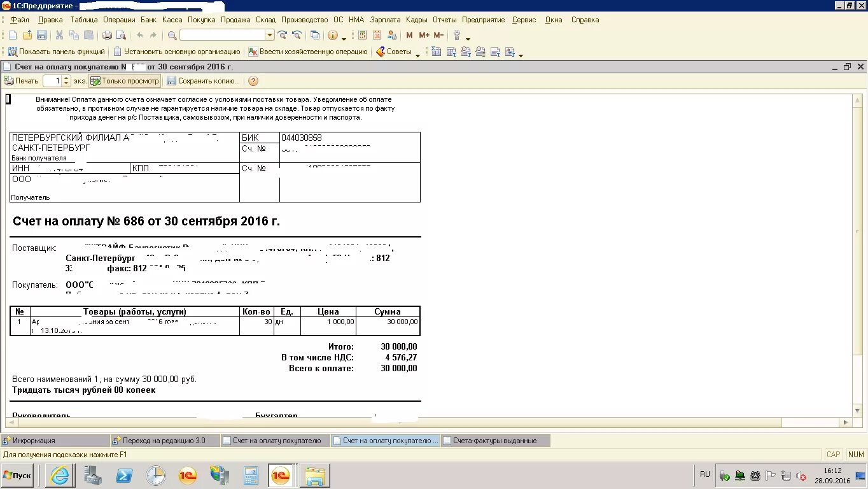Print using the main toolbar printer icon
Screen dimensions: 868x489
pos(108,36)
